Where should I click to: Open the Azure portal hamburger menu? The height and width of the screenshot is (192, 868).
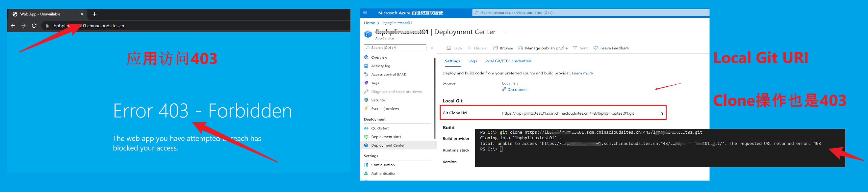pos(365,13)
